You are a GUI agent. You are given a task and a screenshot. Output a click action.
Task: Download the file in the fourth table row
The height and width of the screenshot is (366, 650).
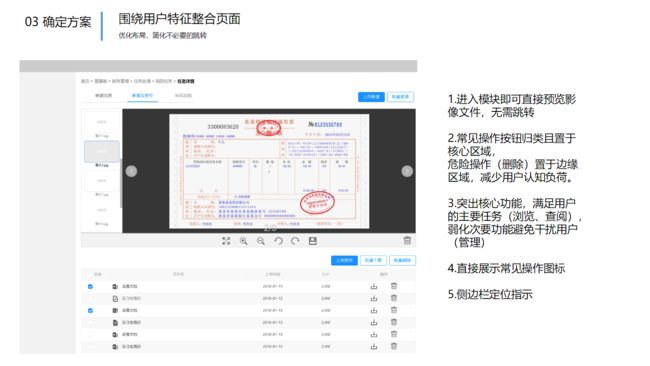coord(374,322)
